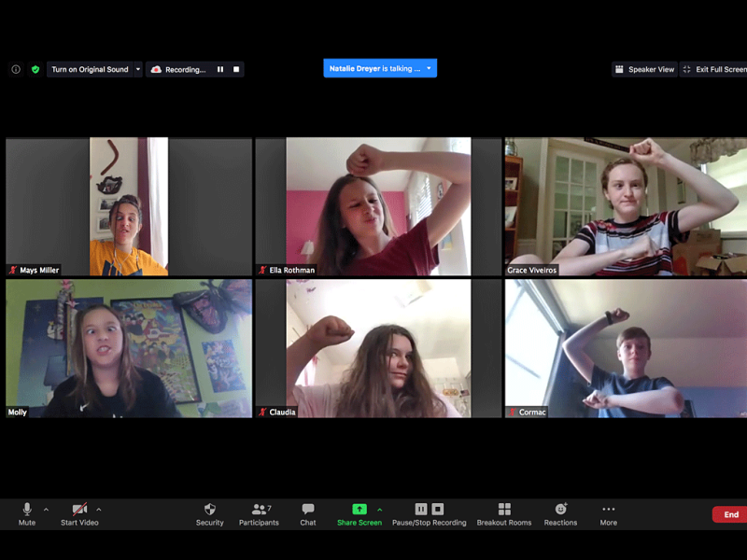Click the stop icon above Pause/Stop Recording

click(x=438, y=509)
